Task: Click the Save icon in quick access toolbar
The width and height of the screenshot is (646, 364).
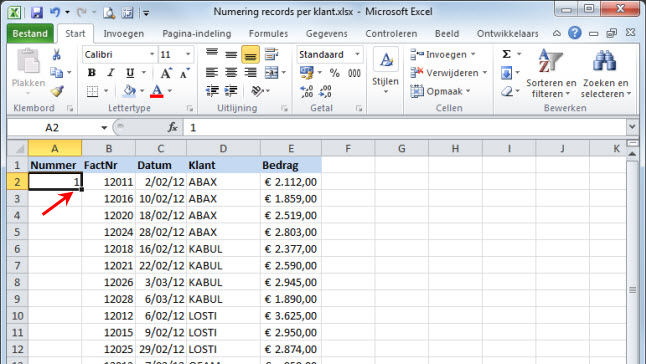Action: pos(37,12)
